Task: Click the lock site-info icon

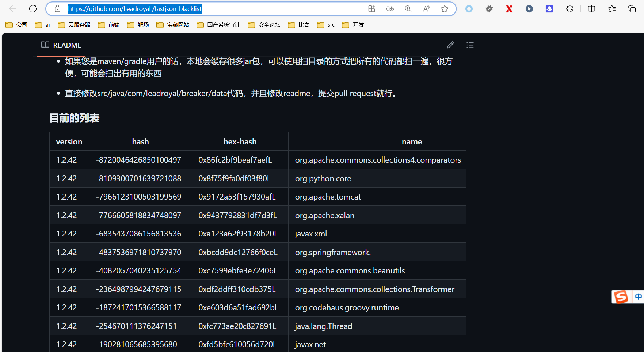Action: pos(57,9)
